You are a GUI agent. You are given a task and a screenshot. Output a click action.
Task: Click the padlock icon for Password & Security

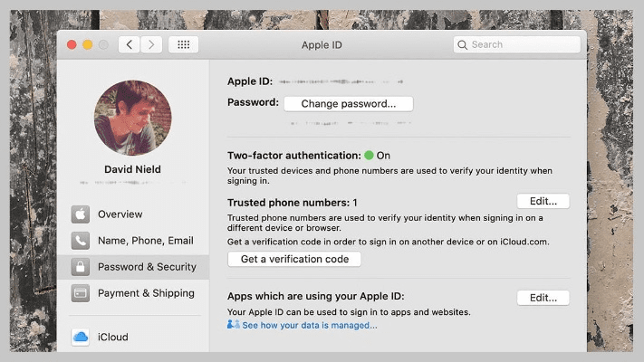[81, 267]
